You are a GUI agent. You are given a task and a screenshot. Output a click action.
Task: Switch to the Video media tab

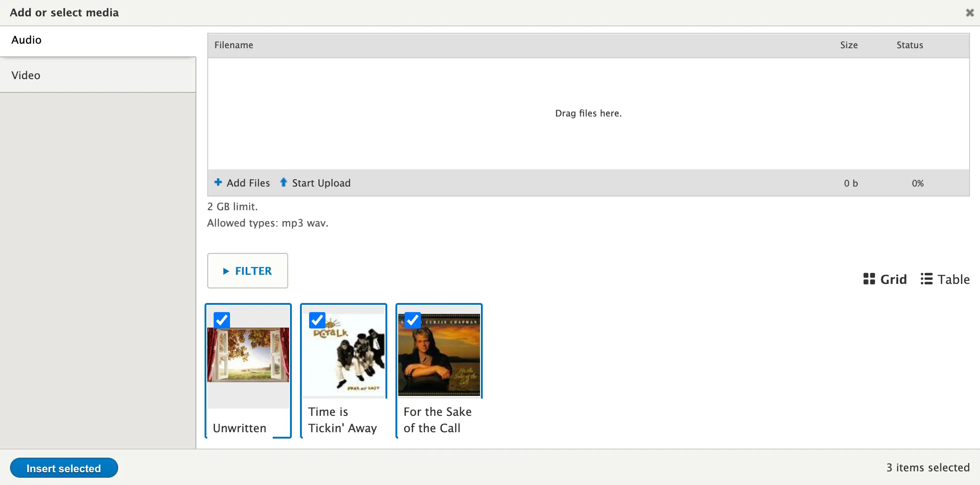click(x=26, y=76)
